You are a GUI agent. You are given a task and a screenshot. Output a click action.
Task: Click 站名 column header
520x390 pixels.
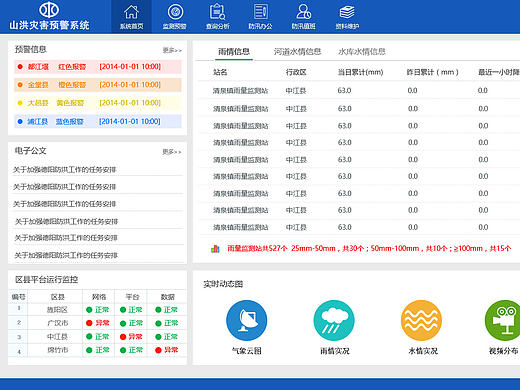(x=220, y=72)
